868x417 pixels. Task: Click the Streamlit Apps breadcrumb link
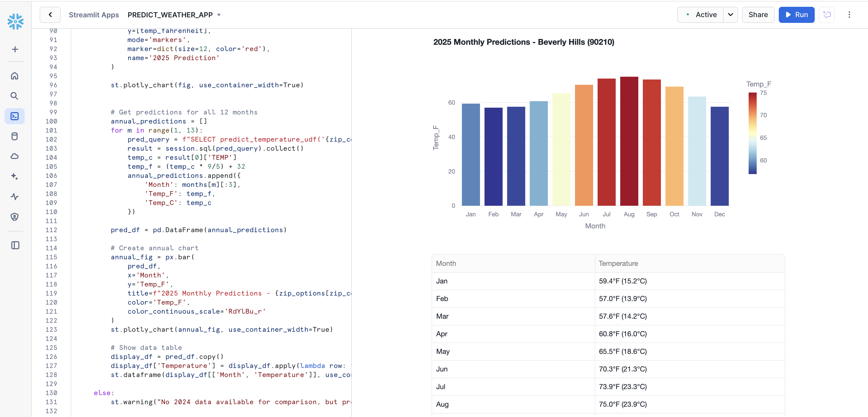coord(94,15)
